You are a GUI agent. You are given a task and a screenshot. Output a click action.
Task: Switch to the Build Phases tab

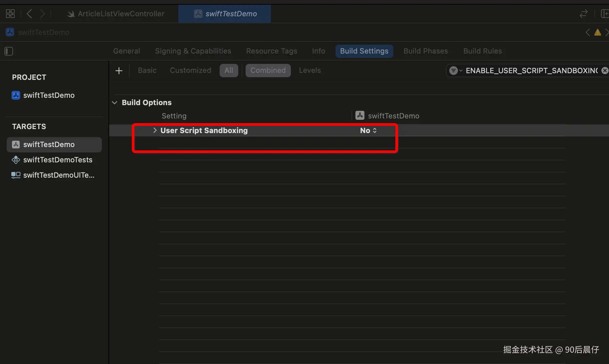[x=426, y=51]
